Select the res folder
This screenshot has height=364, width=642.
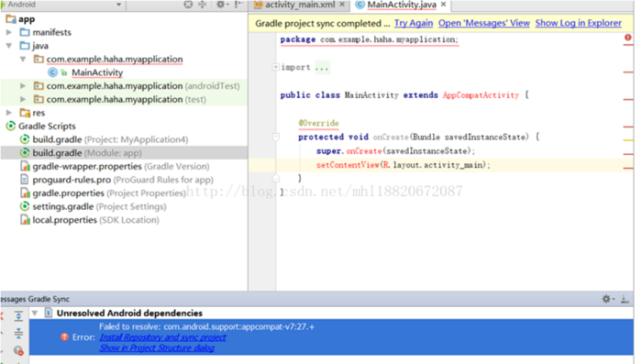coord(39,113)
